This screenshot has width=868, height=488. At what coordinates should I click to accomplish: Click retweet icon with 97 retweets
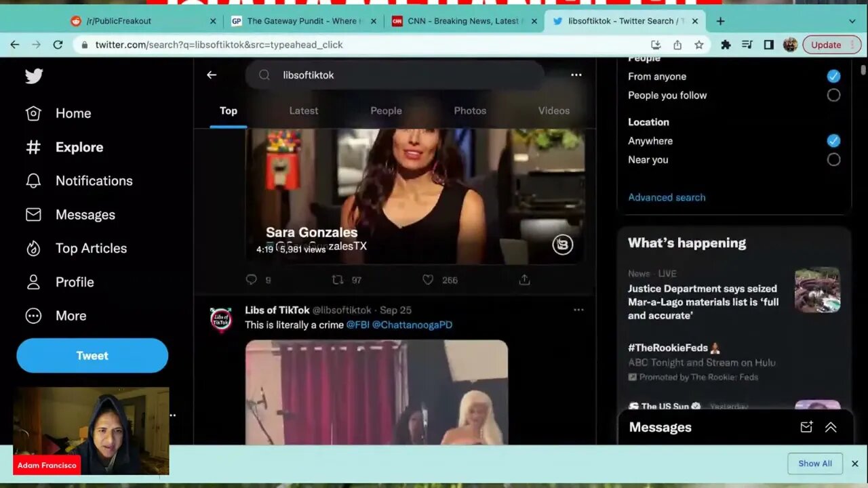click(337, 279)
